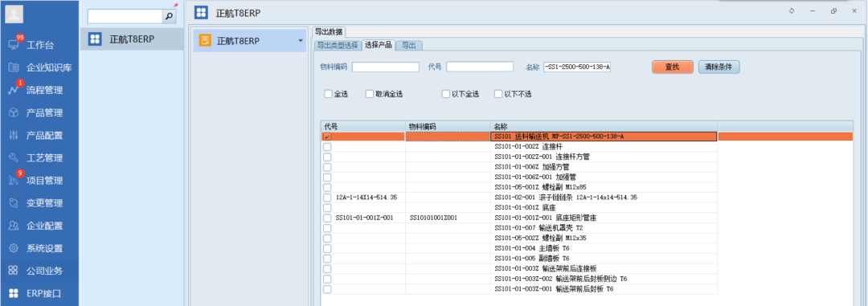Click the orange 正航T8ERP document icon
This screenshot has width=868, height=306.
pyautogui.click(x=205, y=41)
